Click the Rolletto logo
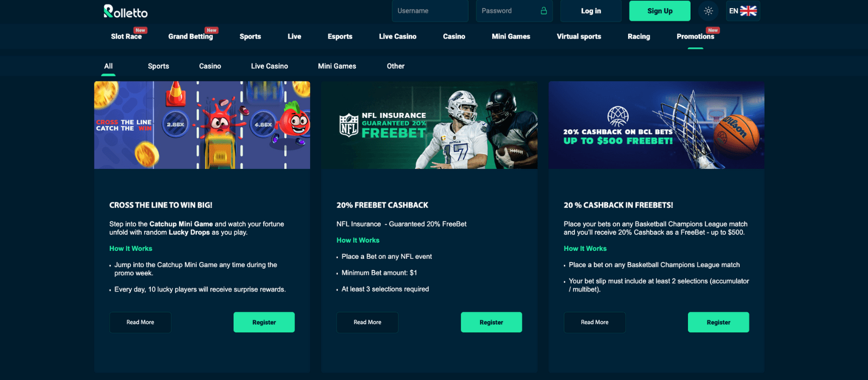This screenshot has height=380, width=868. coord(125,11)
